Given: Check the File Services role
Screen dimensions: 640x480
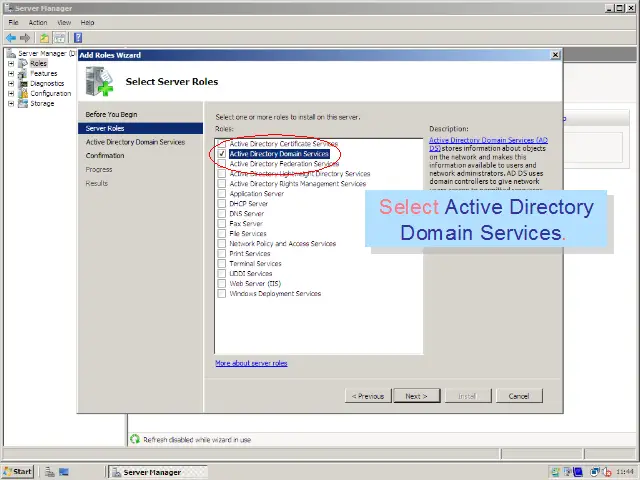Looking at the screenshot, I should pyautogui.click(x=222, y=233).
